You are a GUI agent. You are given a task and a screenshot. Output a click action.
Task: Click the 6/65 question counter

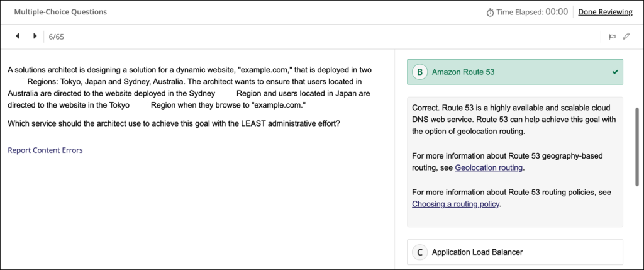coord(57,37)
